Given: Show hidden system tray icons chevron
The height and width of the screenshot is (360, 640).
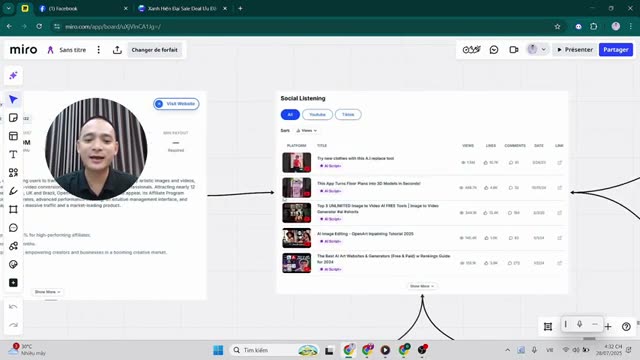Looking at the screenshot, I should click(x=507, y=350).
